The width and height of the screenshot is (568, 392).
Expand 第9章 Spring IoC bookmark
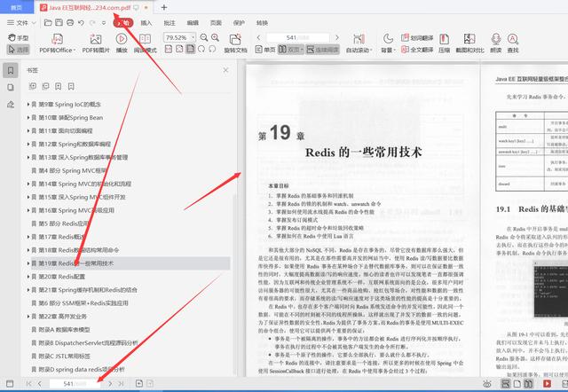[x=28, y=105]
